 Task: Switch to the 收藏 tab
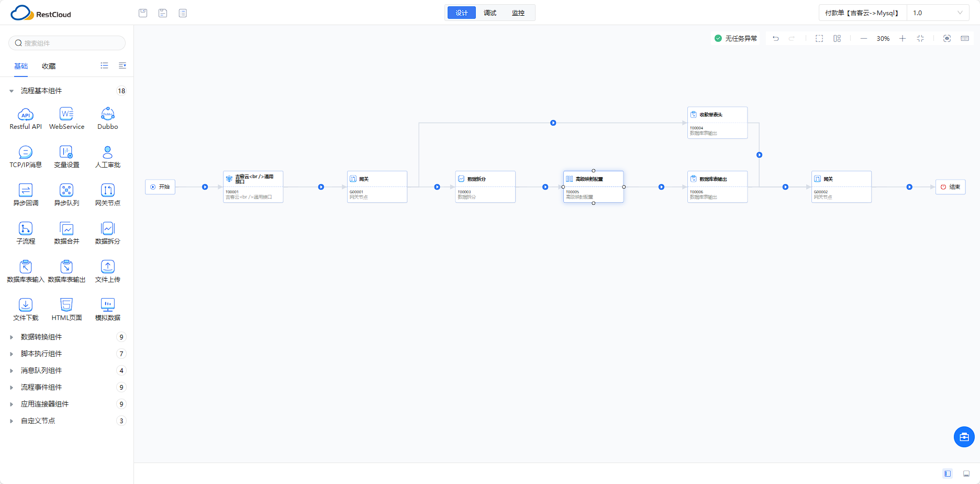point(49,66)
